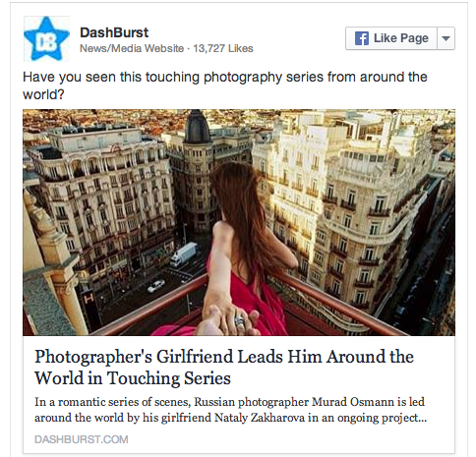This screenshot has width=476, height=457.
Task: Open the rooftop city photo thumbnail
Action: pos(239,222)
